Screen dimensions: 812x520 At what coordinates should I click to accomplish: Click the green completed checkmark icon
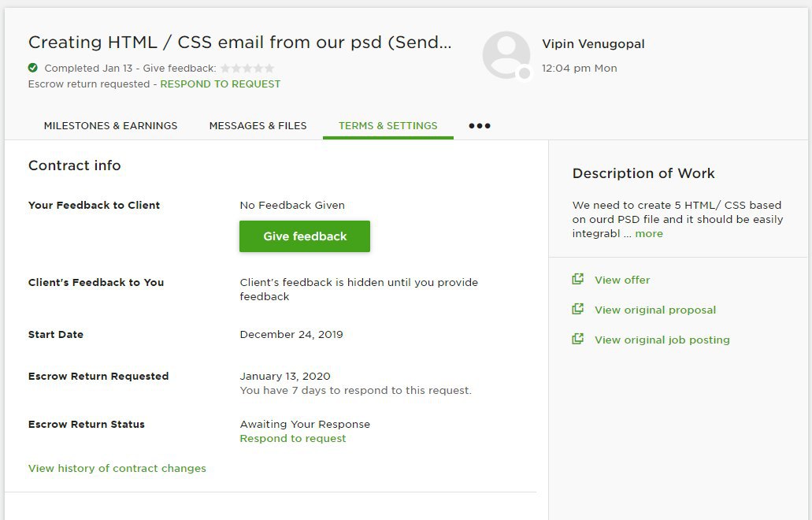point(32,68)
